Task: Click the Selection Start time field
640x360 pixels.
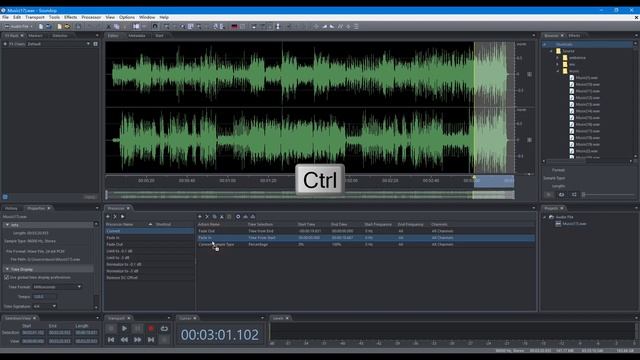Action: [33, 333]
